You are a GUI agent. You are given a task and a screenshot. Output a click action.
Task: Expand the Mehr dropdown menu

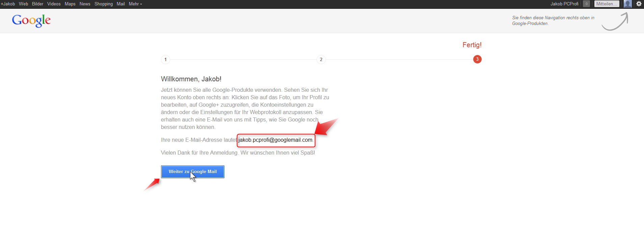pos(135,4)
